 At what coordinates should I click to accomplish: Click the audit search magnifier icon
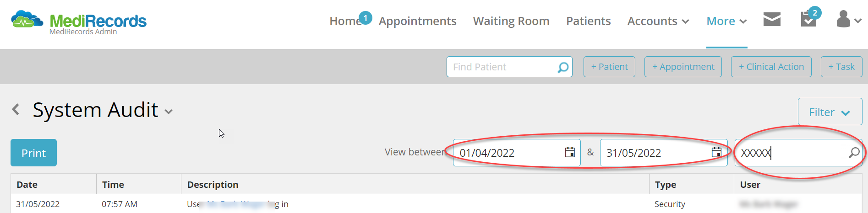[854, 152]
